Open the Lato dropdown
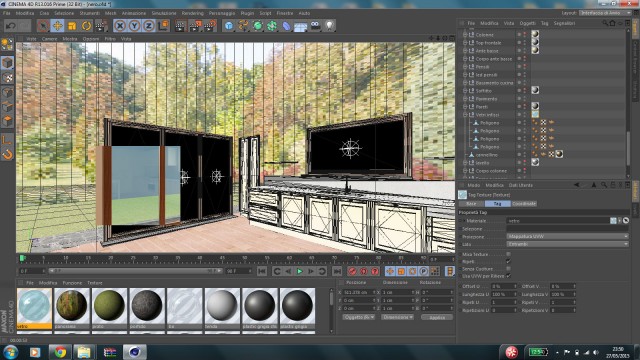This screenshot has height=360, width=640. pyautogui.click(x=567, y=244)
